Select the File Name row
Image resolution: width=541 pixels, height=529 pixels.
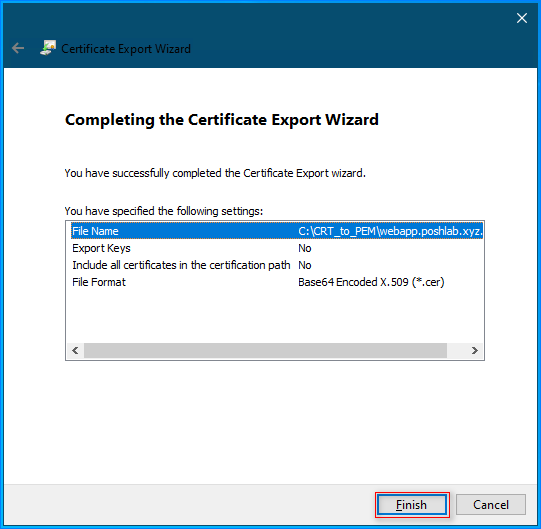(x=277, y=231)
